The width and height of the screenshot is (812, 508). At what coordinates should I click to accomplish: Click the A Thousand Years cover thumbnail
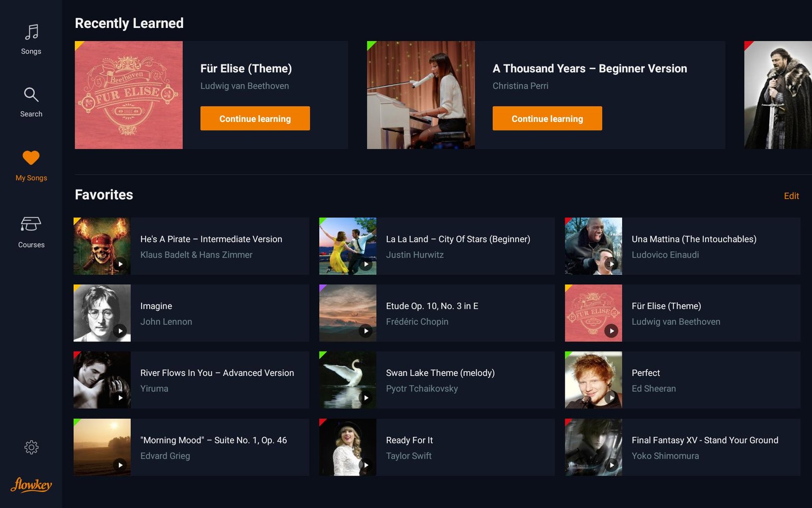click(421, 95)
